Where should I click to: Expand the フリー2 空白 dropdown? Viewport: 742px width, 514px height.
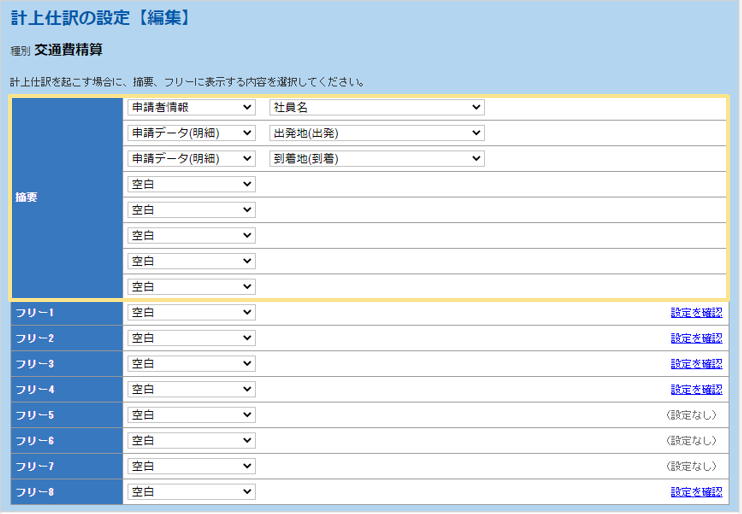(191, 338)
